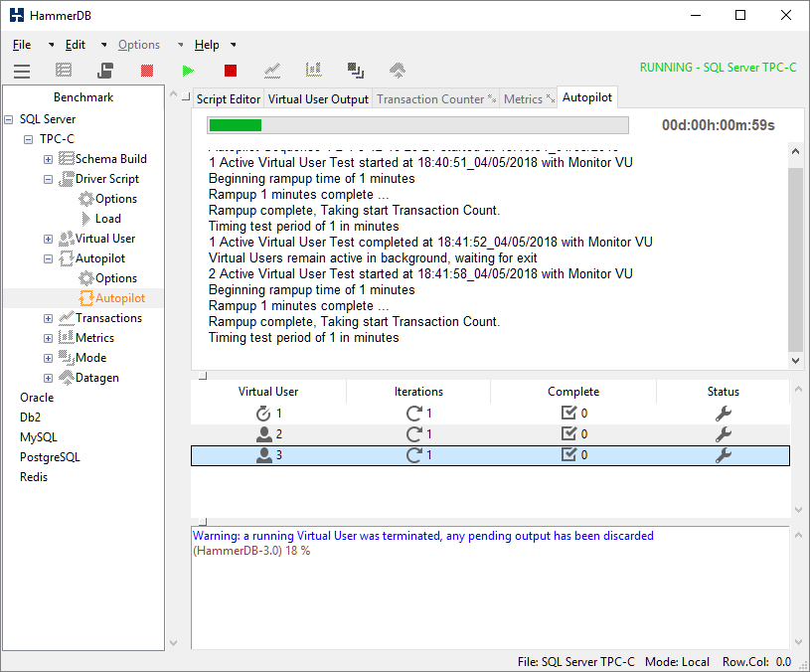This screenshot has height=672, width=810.
Task: Click the green Run Virtual Users play icon
Action: point(188,71)
